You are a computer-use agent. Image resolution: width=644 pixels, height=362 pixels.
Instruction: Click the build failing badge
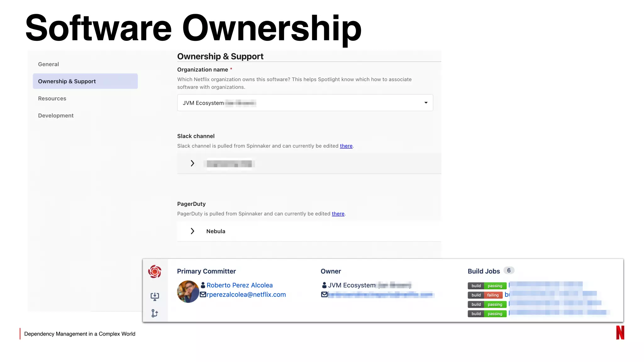tap(485, 295)
